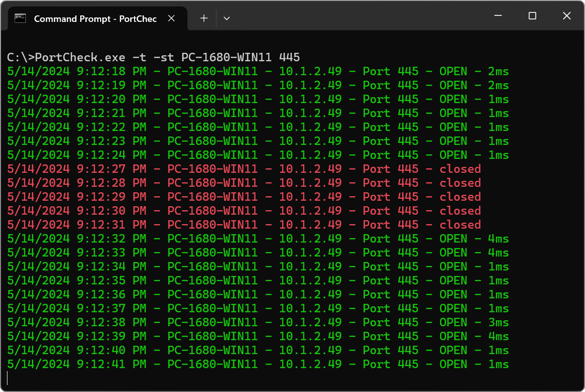This screenshot has width=585, height=392.
Task: Click the 9:12:21 PM OPEN line
Action: coord(258,113)
